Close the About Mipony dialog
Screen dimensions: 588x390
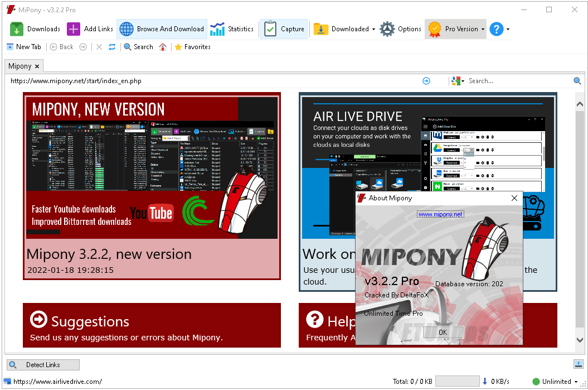point(514,198)
